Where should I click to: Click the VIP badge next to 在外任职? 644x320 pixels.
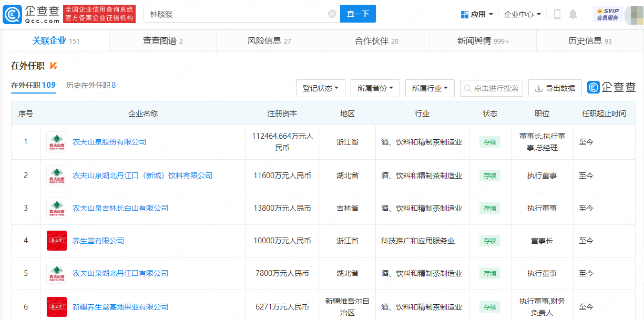click(x=54, y=66)
